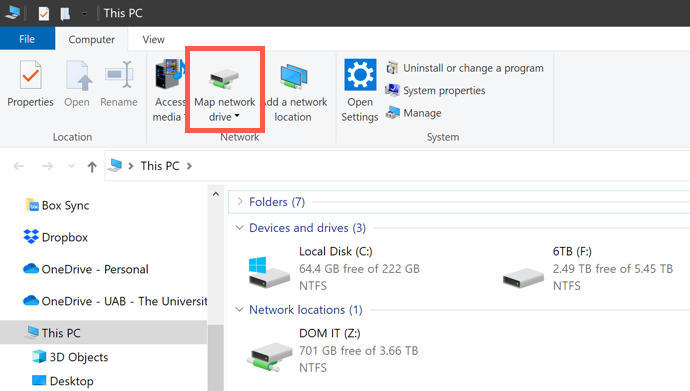Expand the Folders (7) group
The width and height of the screenshot is (690, 391).
click(x=239, y=201)
